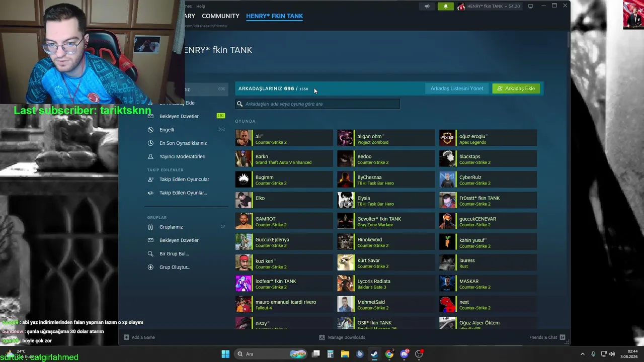
Task: Click the plus icon for Grup Oluştur
Action: click(x=150, y=267)
